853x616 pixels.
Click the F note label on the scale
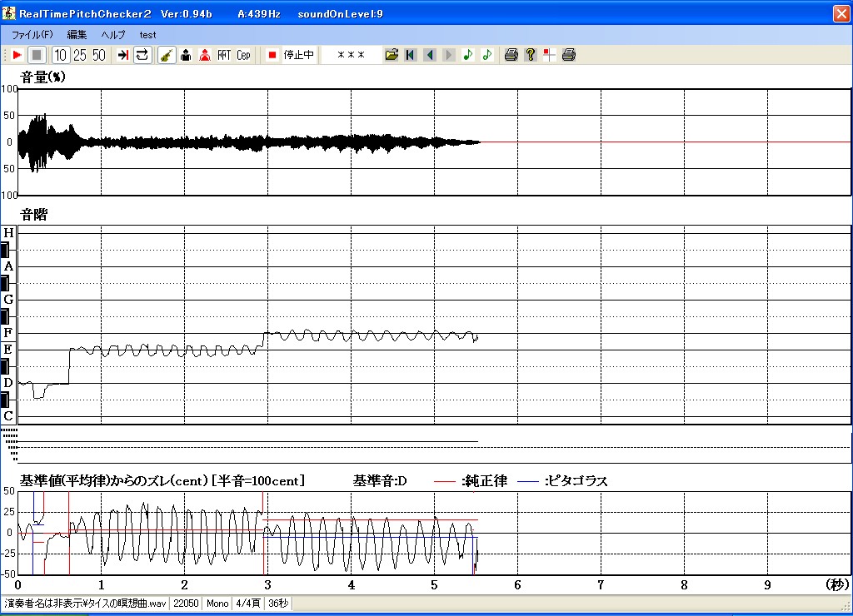8,333
